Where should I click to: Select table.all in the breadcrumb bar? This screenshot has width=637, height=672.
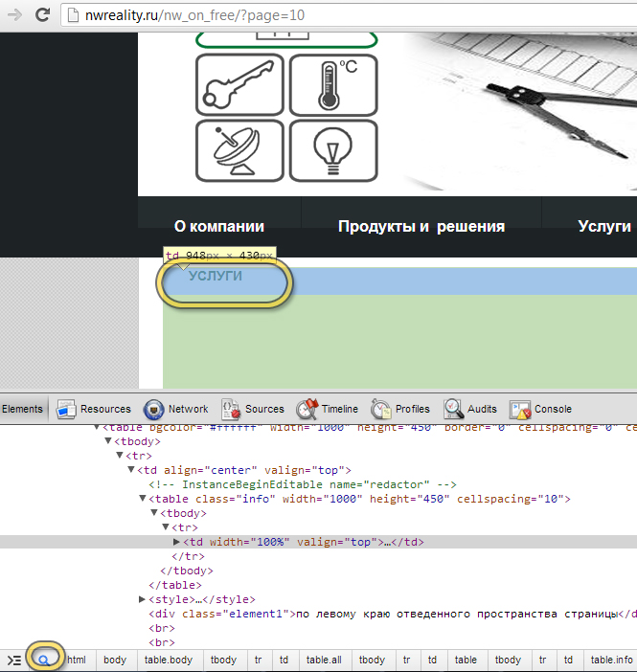(324, 660)
